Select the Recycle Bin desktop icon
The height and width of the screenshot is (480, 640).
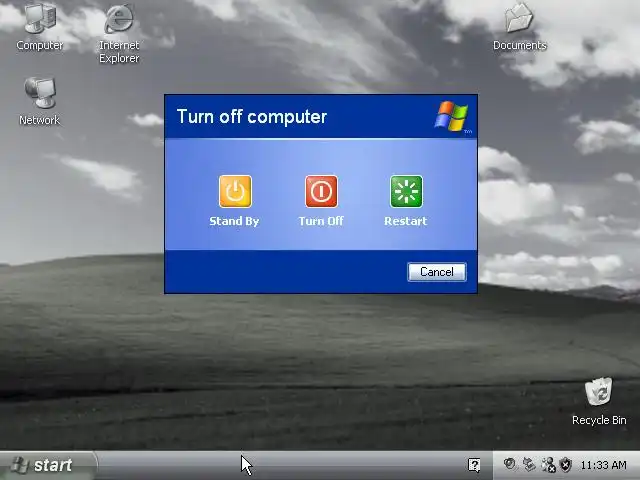click(x=599, y=402)
